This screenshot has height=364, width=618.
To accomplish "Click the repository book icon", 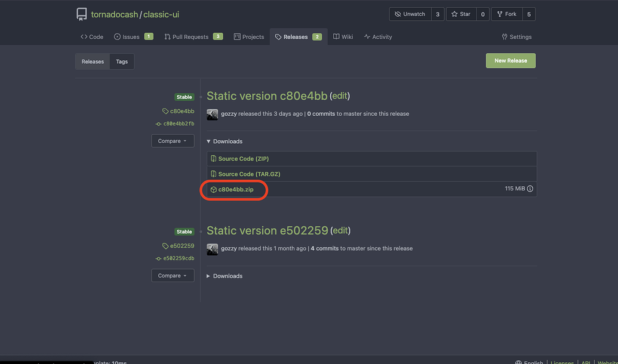I will pos(81,14).
